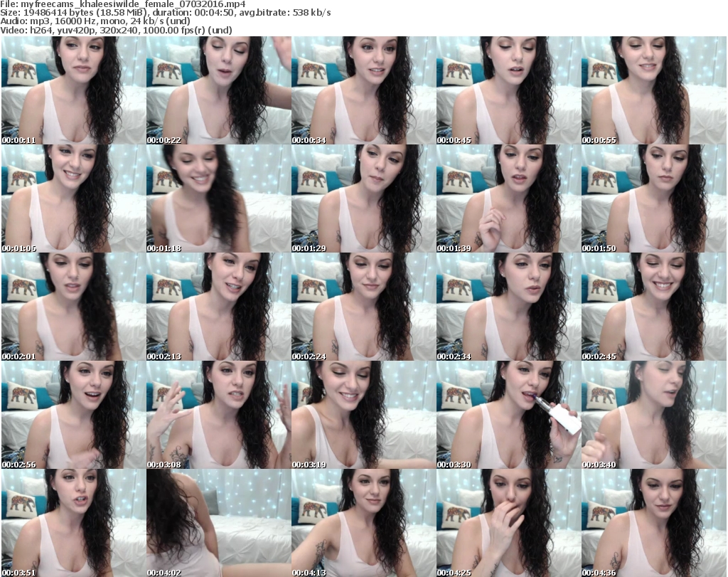Pick the frame labeled 00:00:45
This screenshot has height=577, width=728.
(x=508, y=90)
